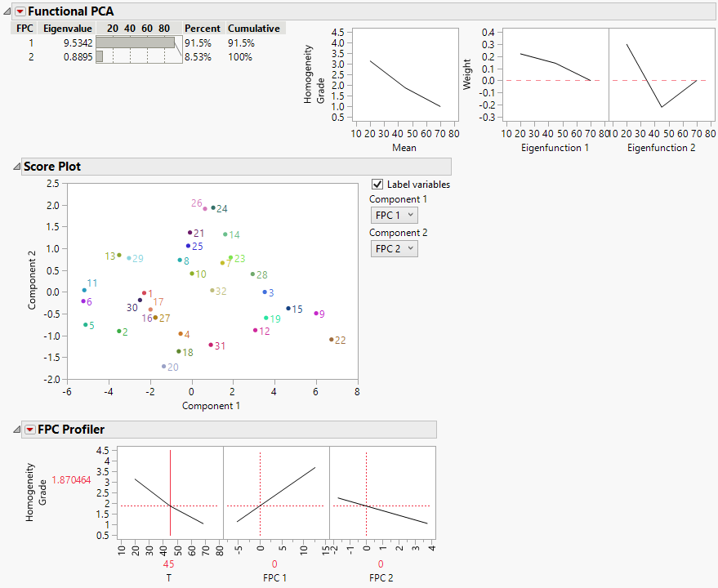This screenshot has width=718, height=588.
Task: Click the Eigenfunction 2 axis title
Action: click(661, 148)
